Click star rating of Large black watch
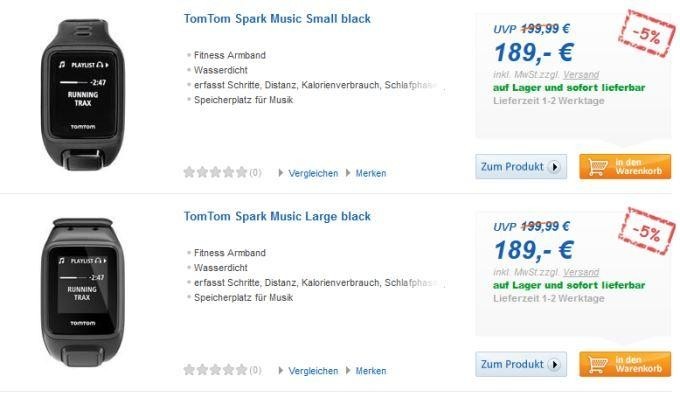This screenshot has width=680, height=397. coord(216,370)
